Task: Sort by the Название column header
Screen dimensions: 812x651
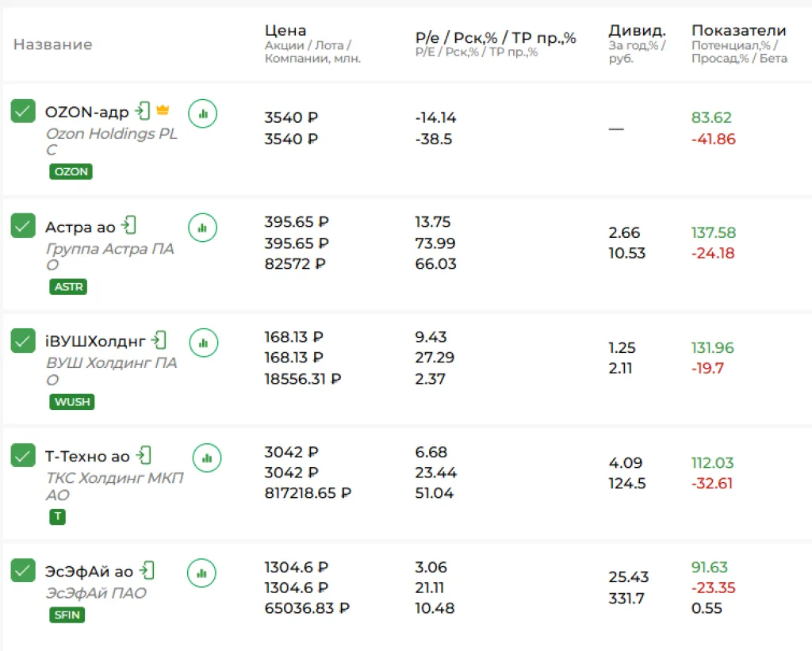Action: (x=52, y=44)
